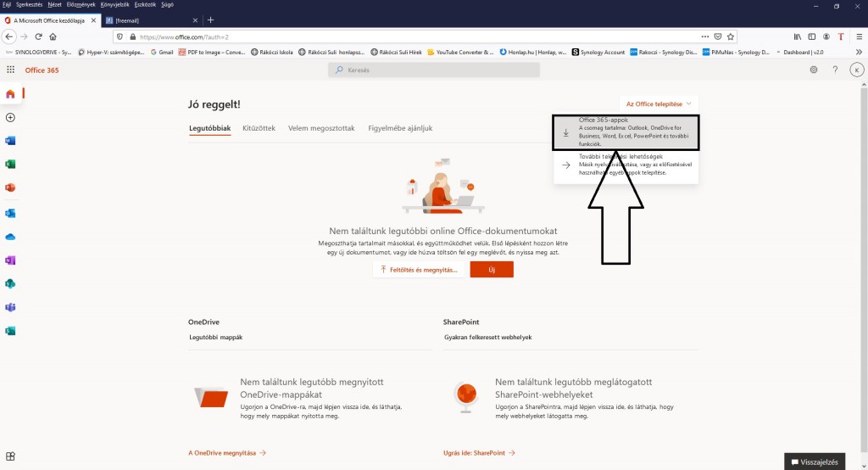868x470 pixels.
Task: Open the account profile circle K
Action: point(857,70)
